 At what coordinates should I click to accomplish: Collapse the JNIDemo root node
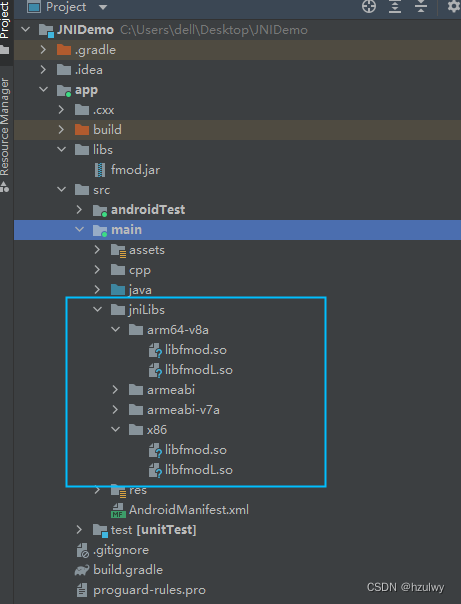(x=26, y=29)
